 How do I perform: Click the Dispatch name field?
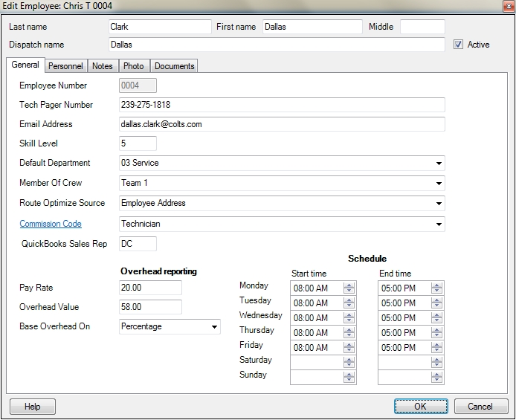(277, 45)
